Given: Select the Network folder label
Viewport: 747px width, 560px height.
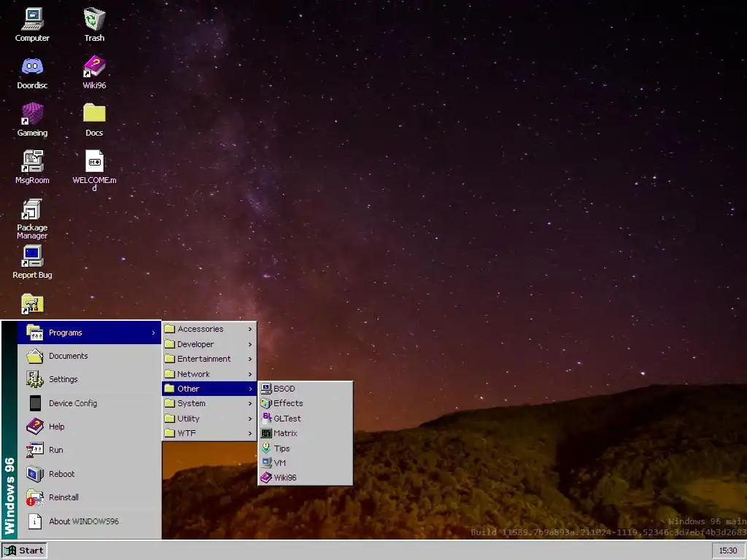Looking at the screenshot, I should coord(193,374).
